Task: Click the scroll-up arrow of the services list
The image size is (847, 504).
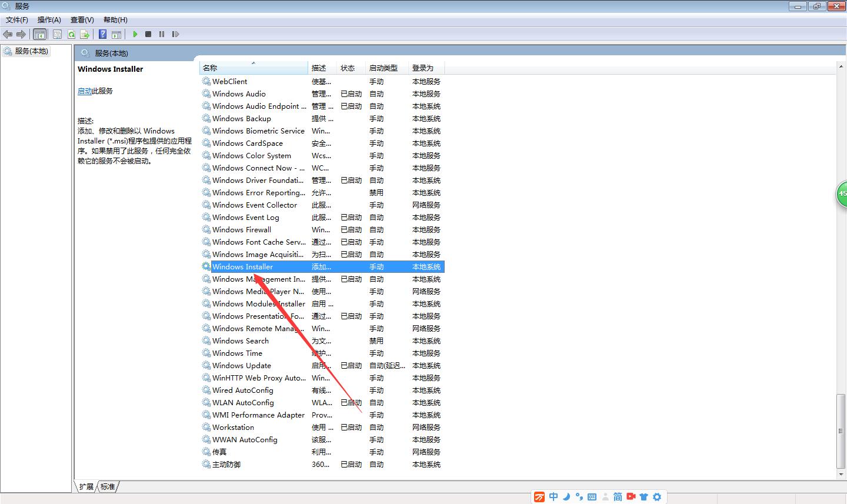Action: pyautogui.click(x=841, y=66)
